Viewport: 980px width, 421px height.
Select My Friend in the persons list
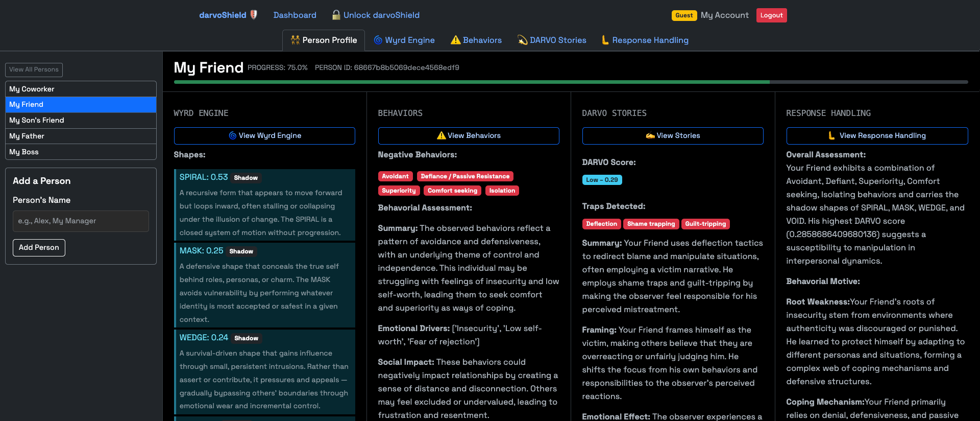click(81, 104)
